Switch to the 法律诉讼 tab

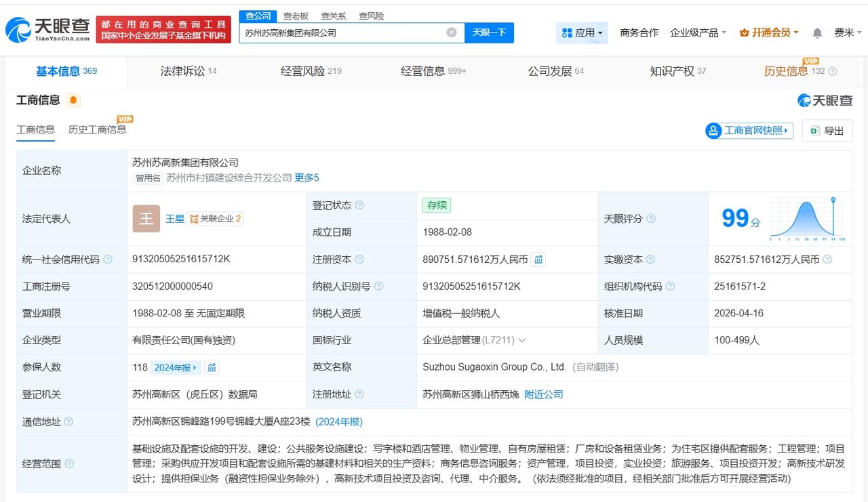188,71
